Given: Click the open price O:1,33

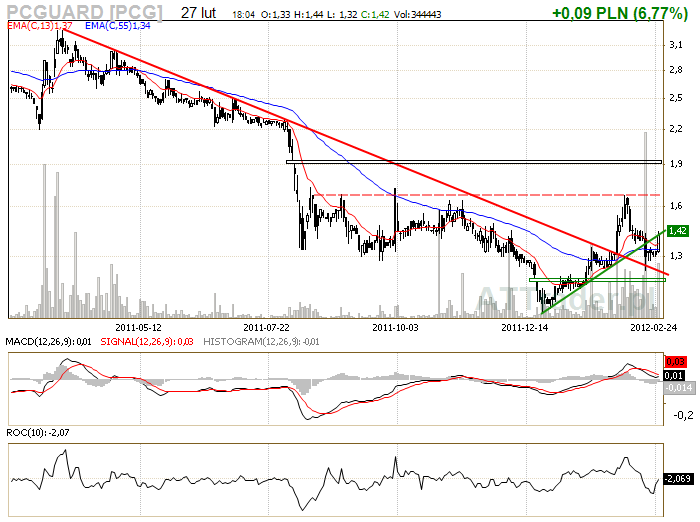Looking at the screenshot, I should point(275,15).
